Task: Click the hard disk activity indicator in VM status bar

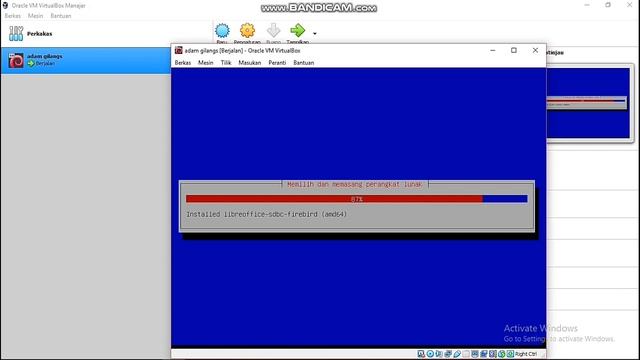Action: pyautogui.click(x=421, y=354)
